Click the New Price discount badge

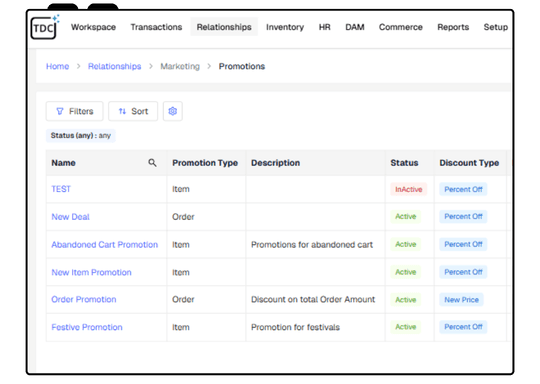tap(461, 300)
